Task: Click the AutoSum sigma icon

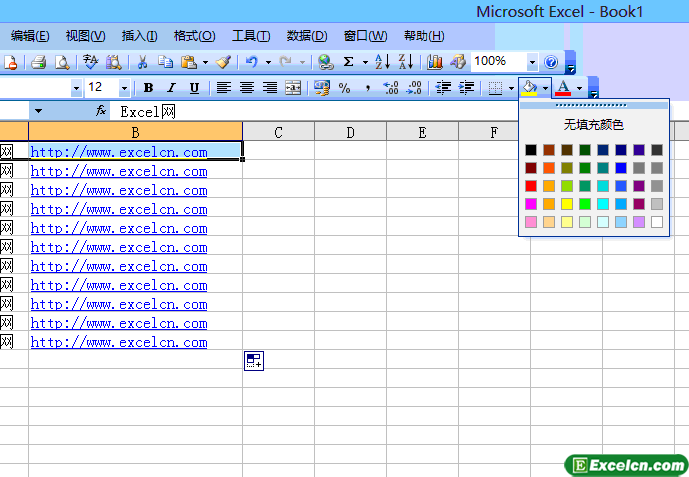Action: pos(348,62)
